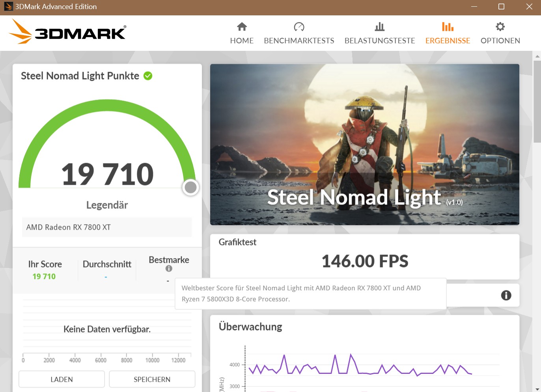541x392 pixels.
Task: Click the Bestmarke label
Action: [x=169, y=260]
